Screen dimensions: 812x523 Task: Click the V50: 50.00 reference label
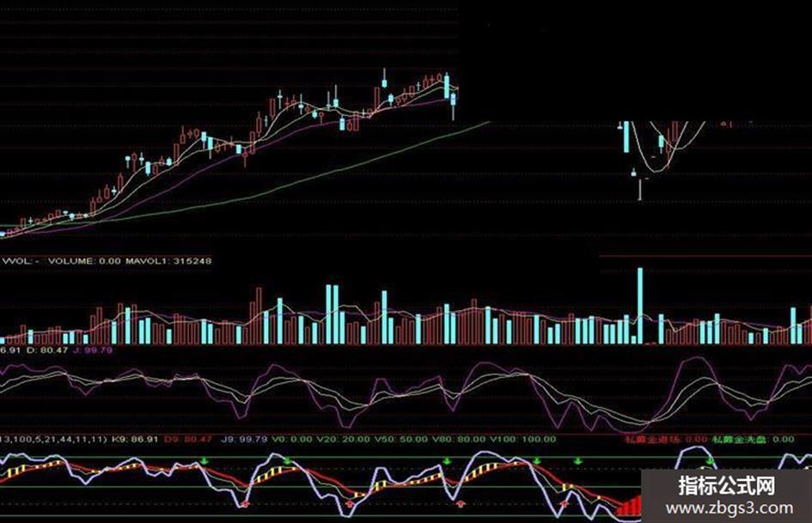(x=401, y=439)
